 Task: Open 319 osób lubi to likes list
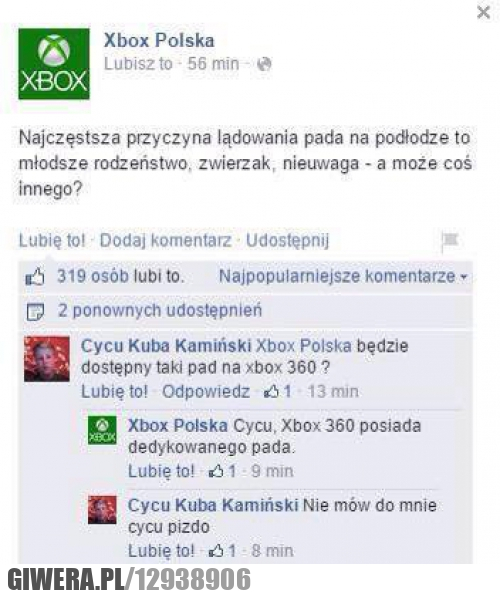tap(121, 276)
